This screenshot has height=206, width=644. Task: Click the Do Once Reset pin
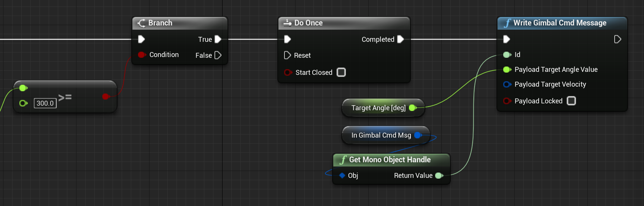point(288,55)
